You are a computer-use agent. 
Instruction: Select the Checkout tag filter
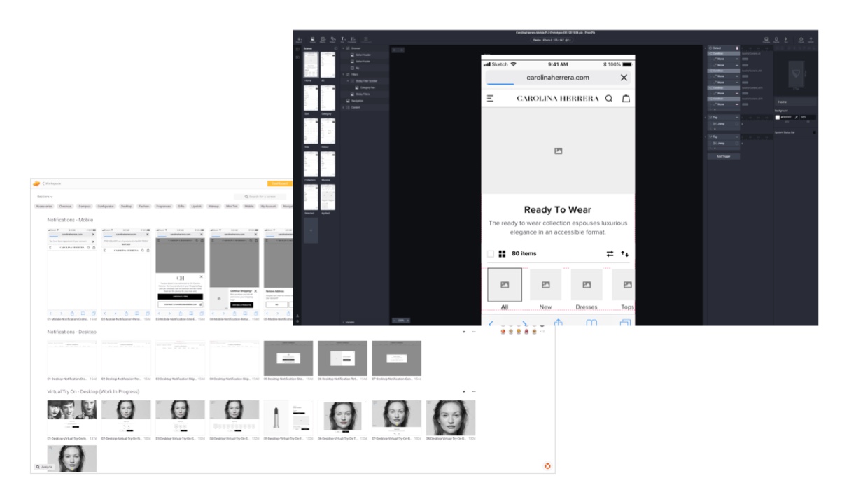(66, 206)
